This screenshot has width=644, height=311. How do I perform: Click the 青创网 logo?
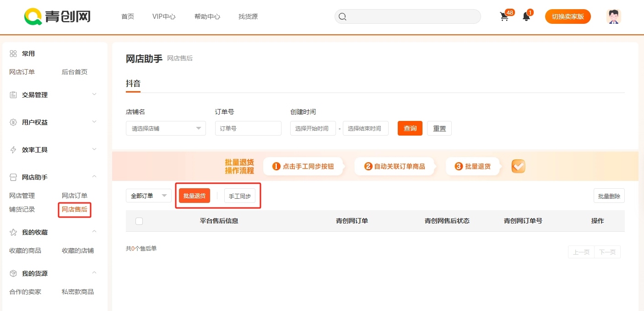(57, 17)
